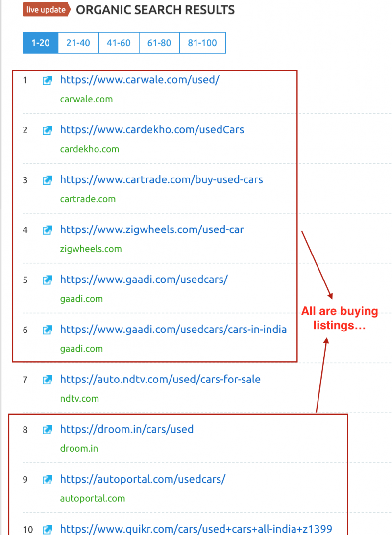Open the gaadi.com/usedcars/cars-in-india URL link
Screen dimensions: 392x535
coord(173,330)
